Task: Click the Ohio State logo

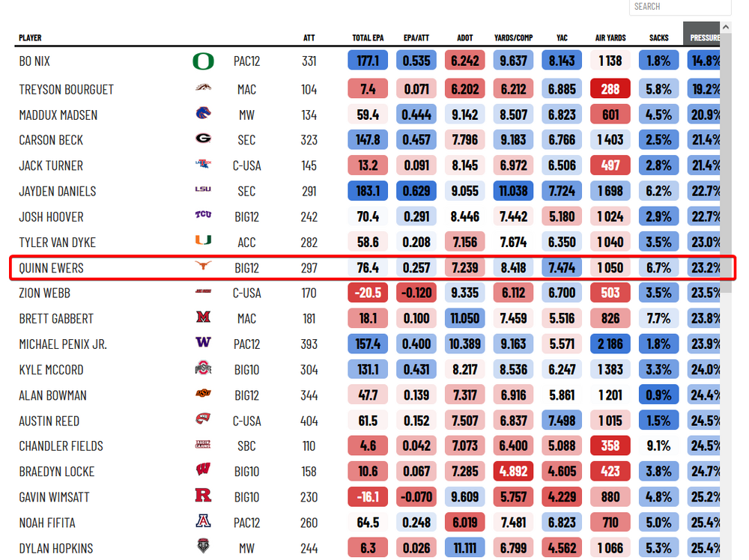Action: 203,370
